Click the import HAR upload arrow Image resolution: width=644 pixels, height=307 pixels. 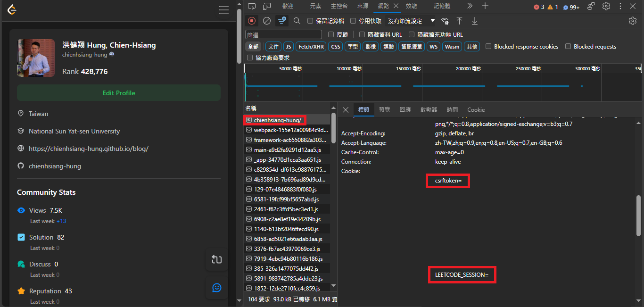point(459,21)
